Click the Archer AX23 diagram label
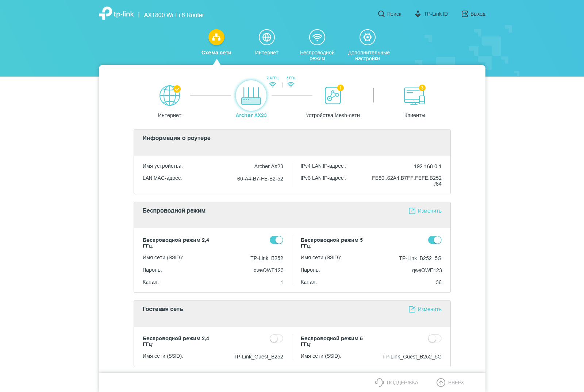This screenshot has width=584, height=392. (x=251, y=115)
